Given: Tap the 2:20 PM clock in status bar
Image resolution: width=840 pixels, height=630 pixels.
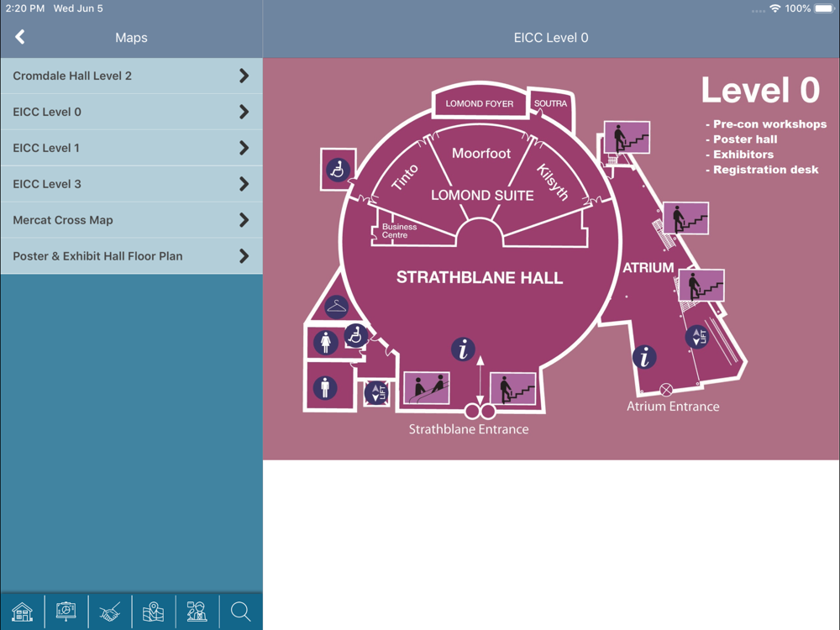Looking at the screenshot, I should [24, 8].
